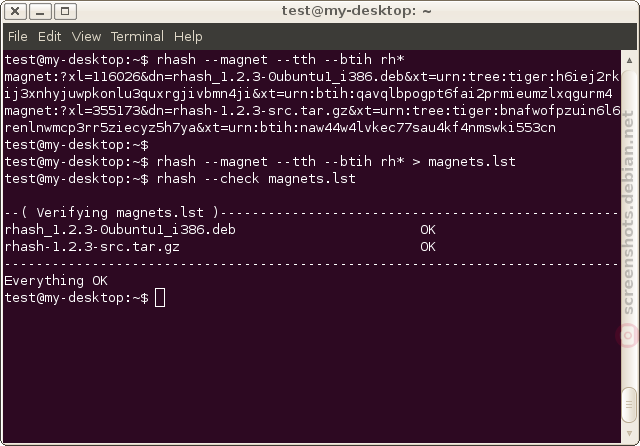Image resolution: width=640 pixels, height=446 pixels.
Task: Click the window title 'test@my-desktop: ~'
Action: (356, 11)
